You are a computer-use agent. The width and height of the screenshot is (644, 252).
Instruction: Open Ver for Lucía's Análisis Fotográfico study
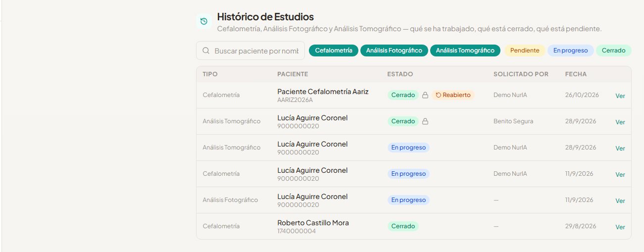click(620, 201)
